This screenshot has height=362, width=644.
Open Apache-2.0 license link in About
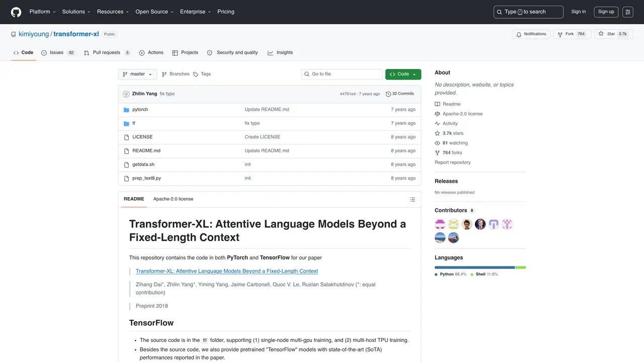point(459,114)
